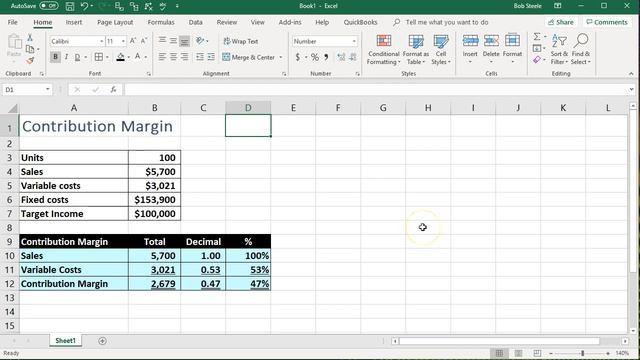
Task: Click the Format Painter brush icon
Action: tap(30, 61)
